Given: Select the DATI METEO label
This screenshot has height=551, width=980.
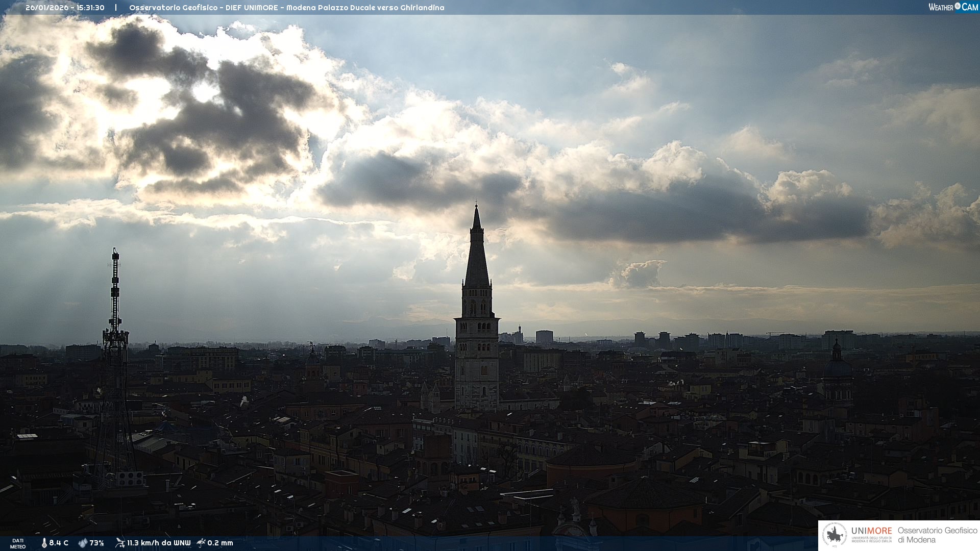Looking at the screenshot, I should tap(18, 543).
